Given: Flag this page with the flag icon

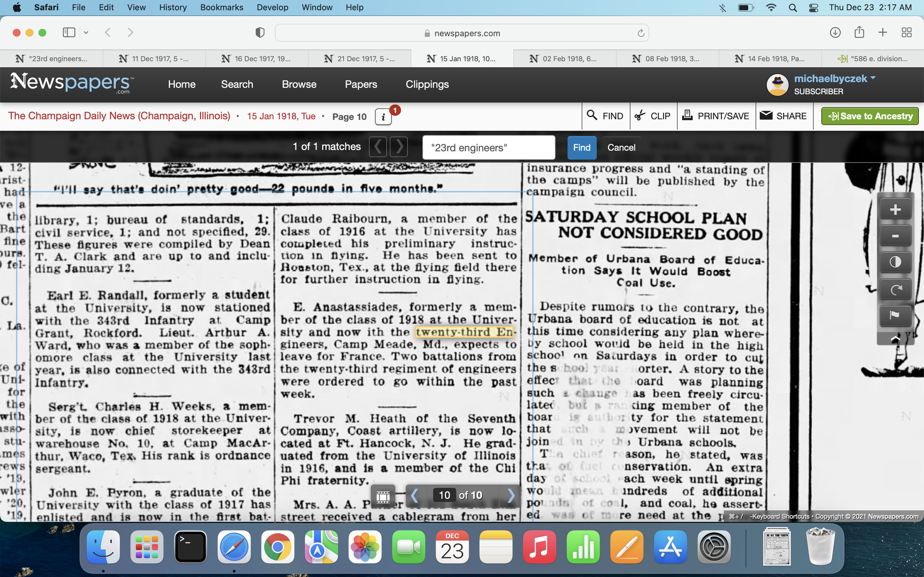Looking at the screenshot, I should point(895,315).
